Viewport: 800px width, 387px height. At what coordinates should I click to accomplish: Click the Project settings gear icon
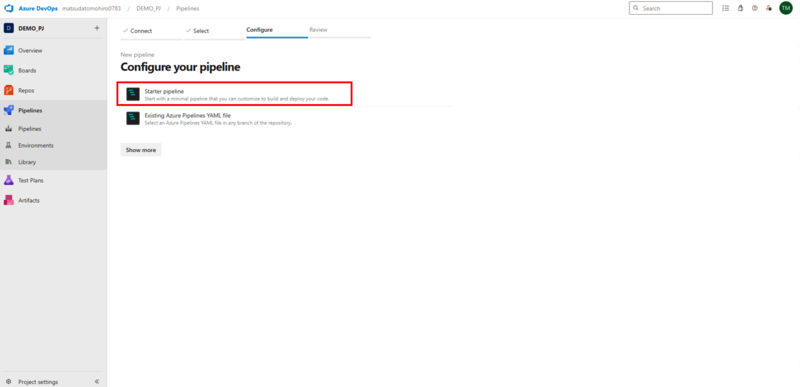pos(9,382)
